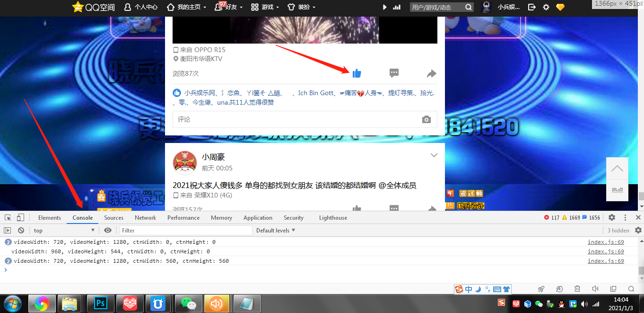Click the warning count 1669

[x=571, y=218]
